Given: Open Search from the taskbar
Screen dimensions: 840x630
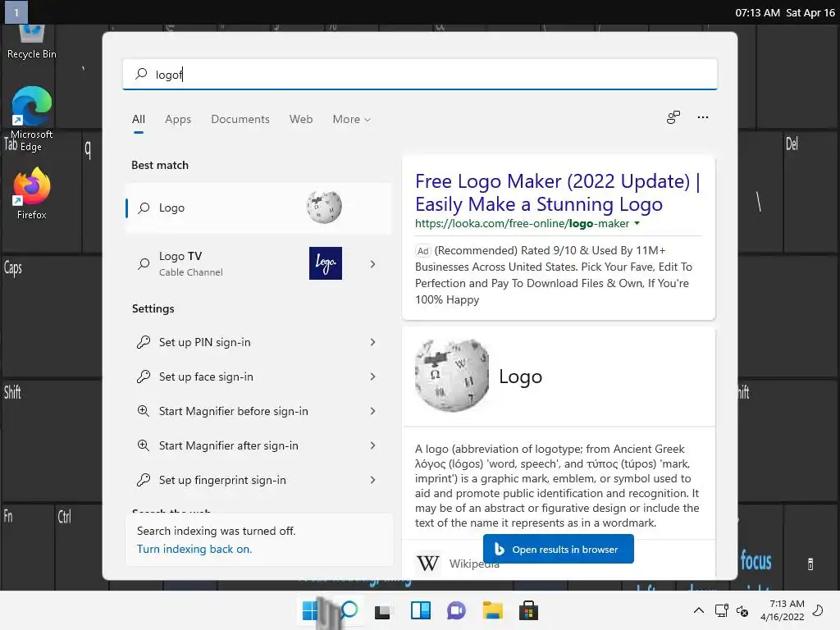Looking at the screenshot, I should 348,610.
